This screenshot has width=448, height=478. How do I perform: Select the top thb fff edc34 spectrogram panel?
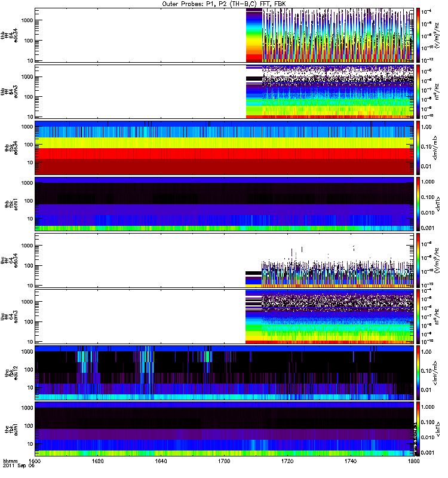tap(224, 35)
